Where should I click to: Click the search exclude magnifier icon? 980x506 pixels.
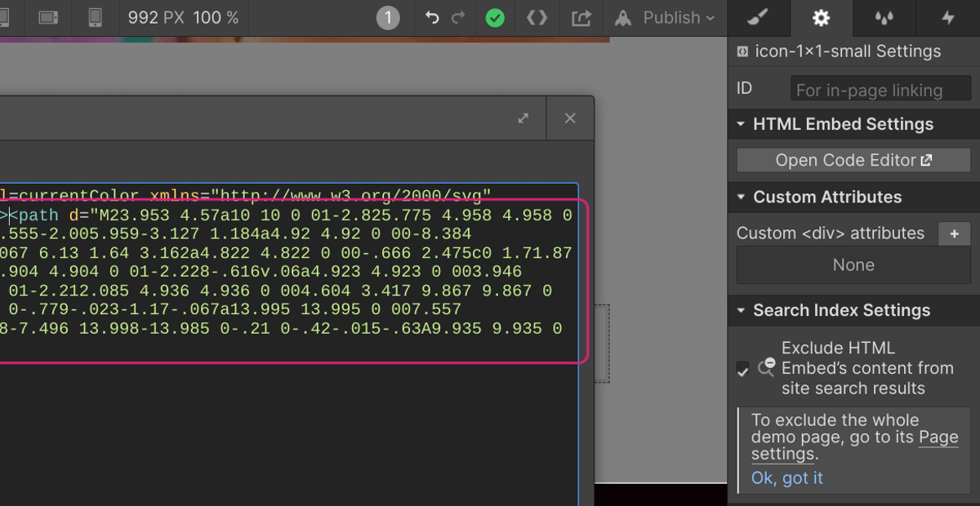tap(766, 368)
